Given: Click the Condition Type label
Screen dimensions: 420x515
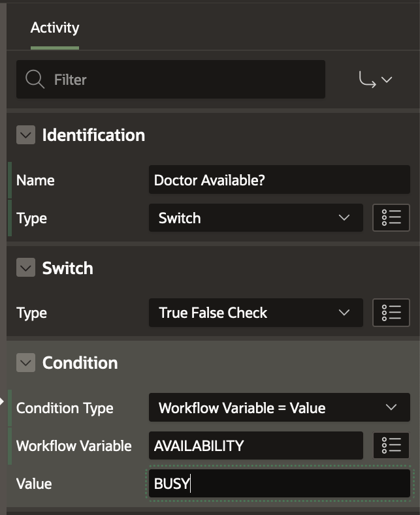Looking at the screenshot, I should [65, 408].
